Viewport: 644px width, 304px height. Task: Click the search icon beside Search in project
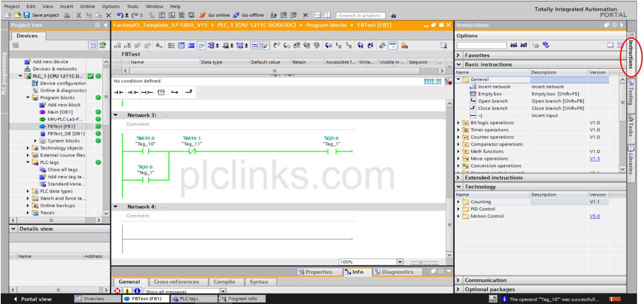[x=393, y=16]
